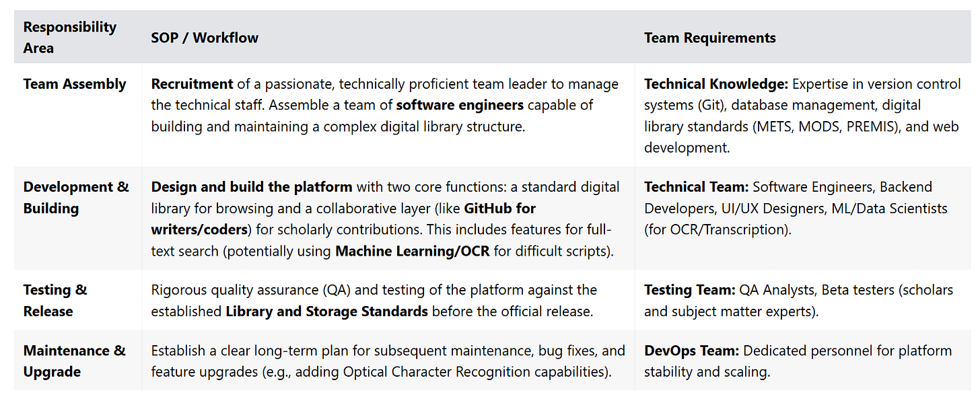This screenshot has width=980, height=409.
Task: Select the Development & Building row label
Action: pyautogui.click(x=76, y=198)
